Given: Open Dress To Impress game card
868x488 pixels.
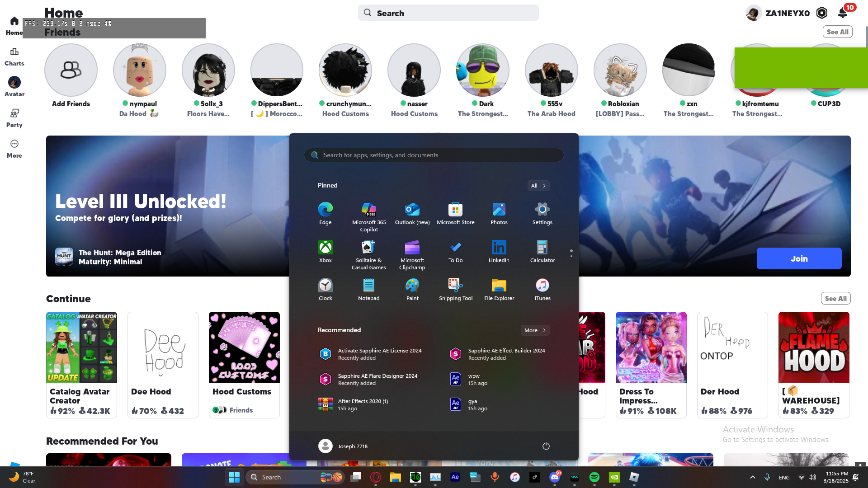Looking at the screenshot, I should click(651, 365).
